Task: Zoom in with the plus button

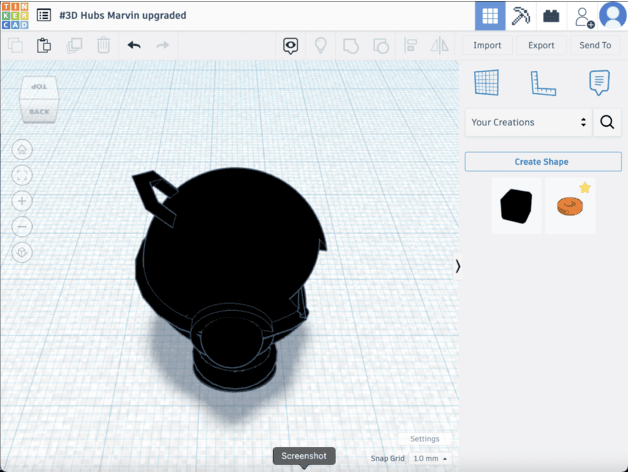Action: (22, 201)
